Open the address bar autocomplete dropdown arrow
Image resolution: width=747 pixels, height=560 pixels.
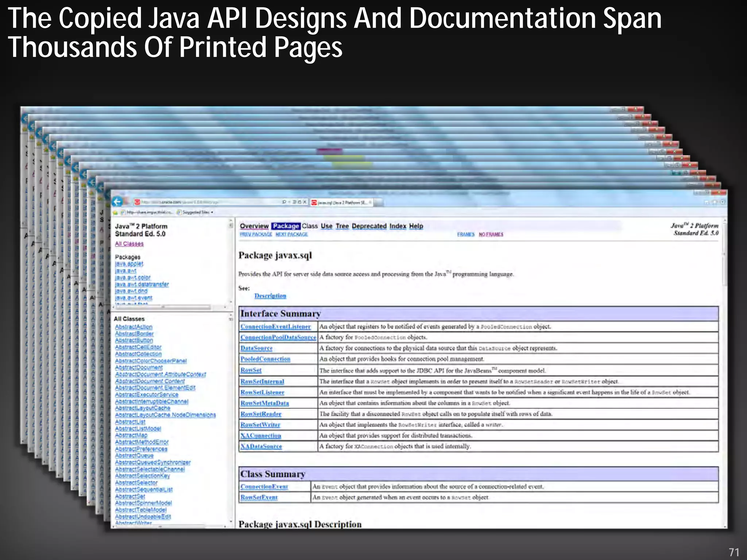(289, 202)
